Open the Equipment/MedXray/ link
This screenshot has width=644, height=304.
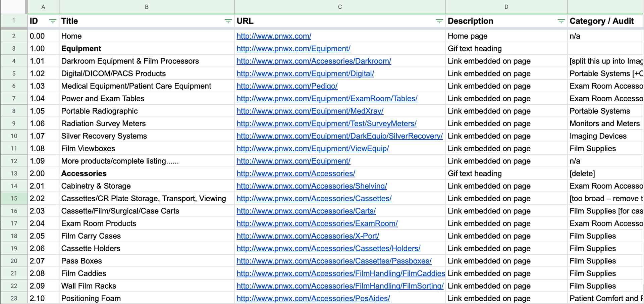pos(310,111)
